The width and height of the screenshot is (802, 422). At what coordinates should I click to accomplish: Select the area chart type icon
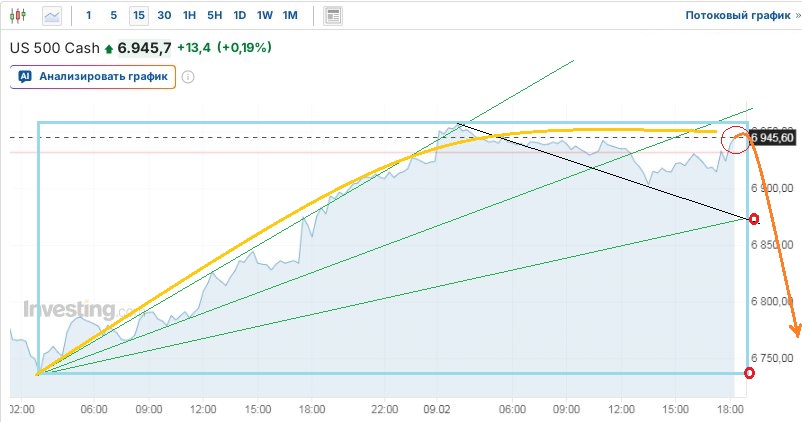pos(52,16)
